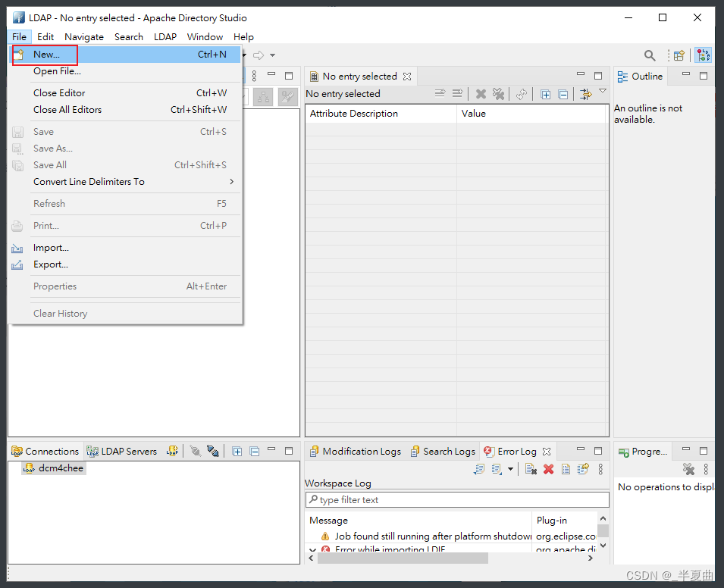Switch to the Connections tab
The height and width of the screenshot is (588, 724).
pos(45,452)
